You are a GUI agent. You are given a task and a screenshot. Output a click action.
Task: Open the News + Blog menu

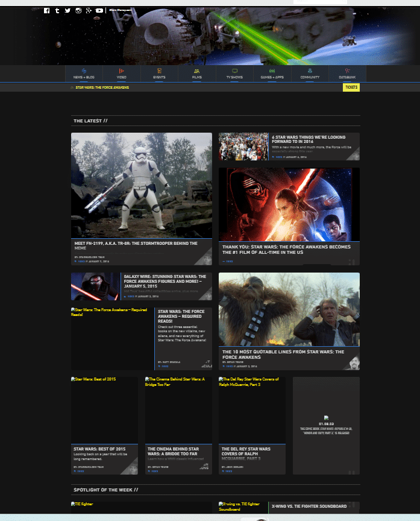[x=84, y=74]
